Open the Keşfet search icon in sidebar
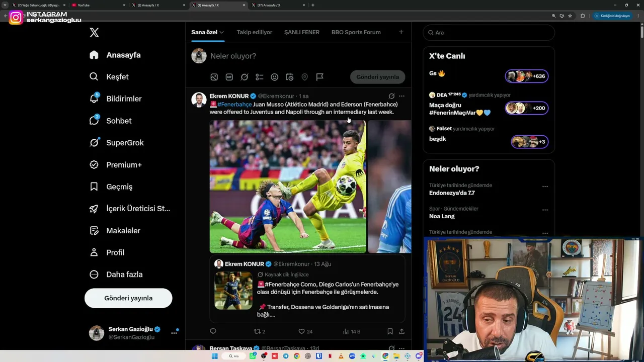Image resolution: width=644 pixels, height=362 pixels. click(x=94, y=77)
